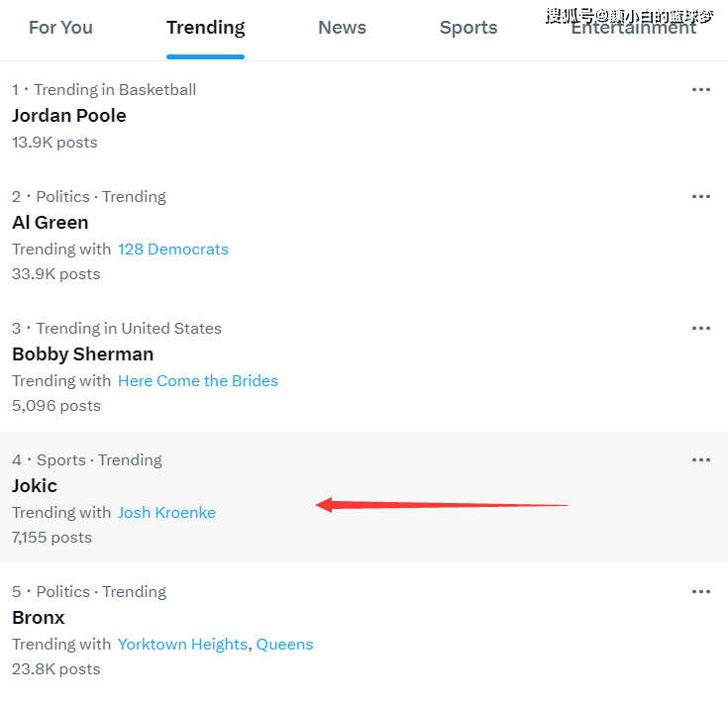The image size is (728, 705).
Task: View the Bronx trending topic
Action: pos(39,618)
